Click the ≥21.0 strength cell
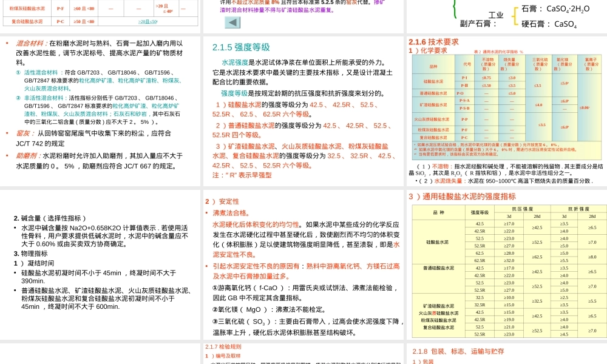 tap(509, 327)
